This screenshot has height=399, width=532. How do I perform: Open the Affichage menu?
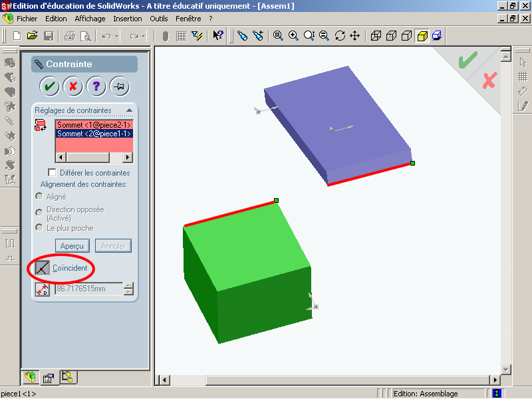click(90, 19)
